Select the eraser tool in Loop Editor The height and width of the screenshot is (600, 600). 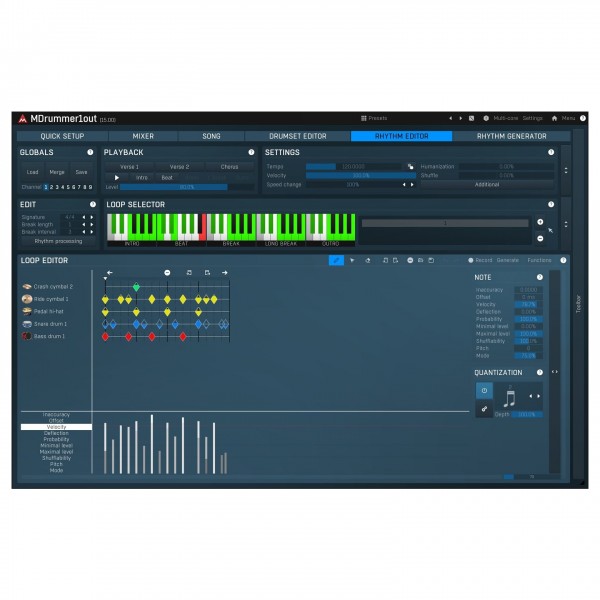[x=368, y=260]
